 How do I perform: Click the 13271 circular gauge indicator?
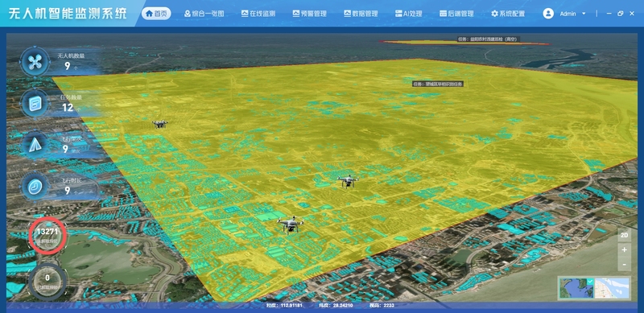47,236
